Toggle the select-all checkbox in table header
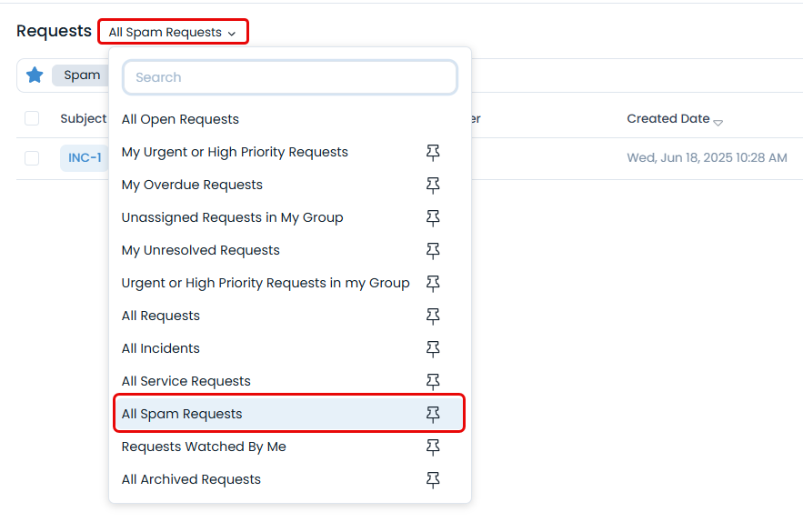The width and height of the screenshot is (803, 532). 32,118
